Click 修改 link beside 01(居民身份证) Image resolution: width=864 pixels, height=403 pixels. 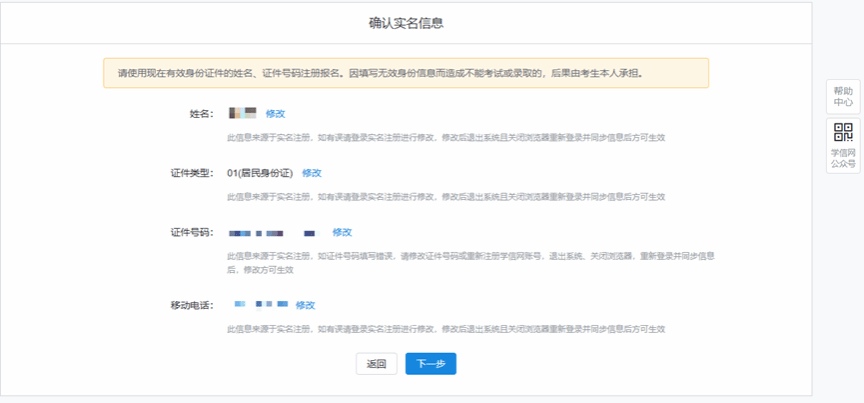(312, 173)
